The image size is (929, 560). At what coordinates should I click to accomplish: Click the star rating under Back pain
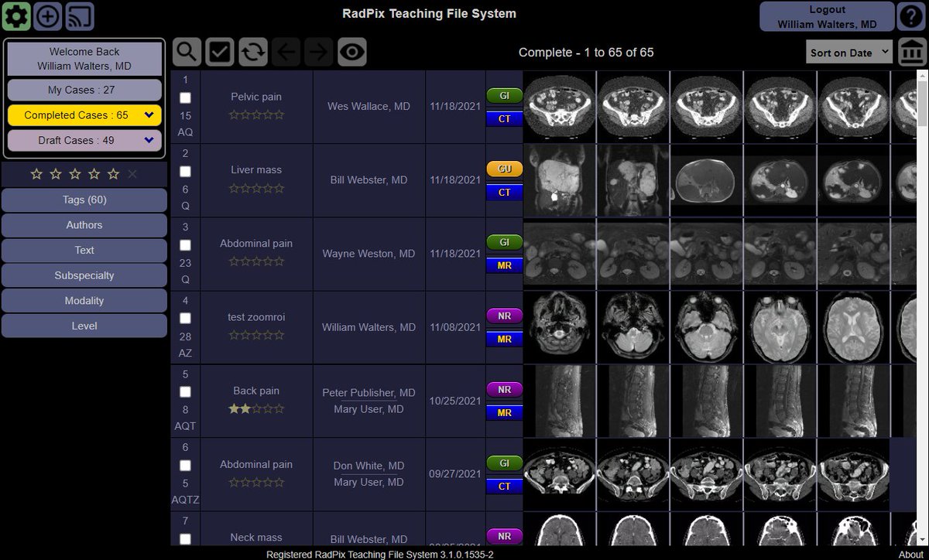(x=256, y=408)
